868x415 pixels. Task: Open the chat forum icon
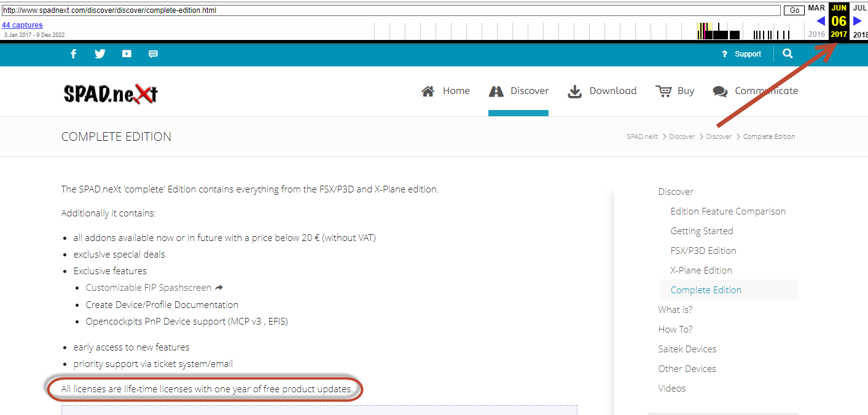click(154, 54)
